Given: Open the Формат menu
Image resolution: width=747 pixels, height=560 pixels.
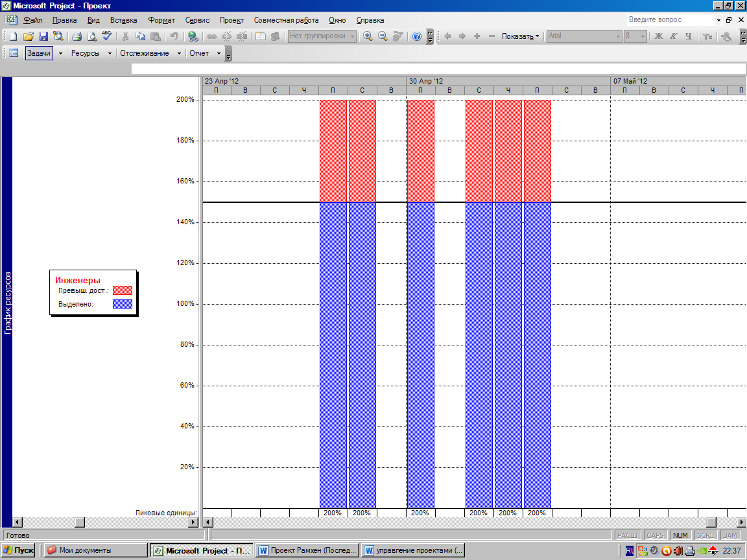Looking at the screenshot, I should click(x=161, y=20).
